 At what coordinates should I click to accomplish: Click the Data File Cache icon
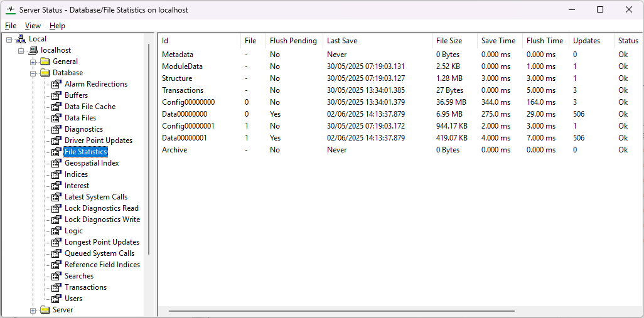tap(56, 107)
